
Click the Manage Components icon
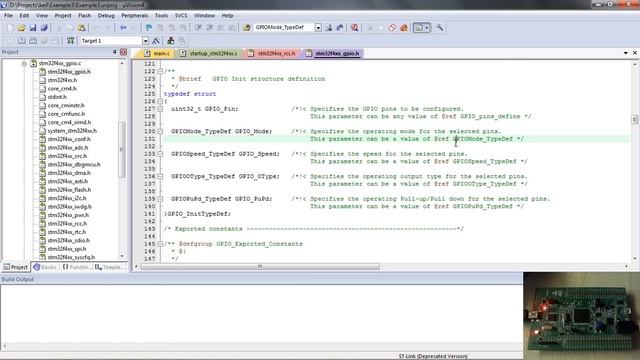[171, 41]
